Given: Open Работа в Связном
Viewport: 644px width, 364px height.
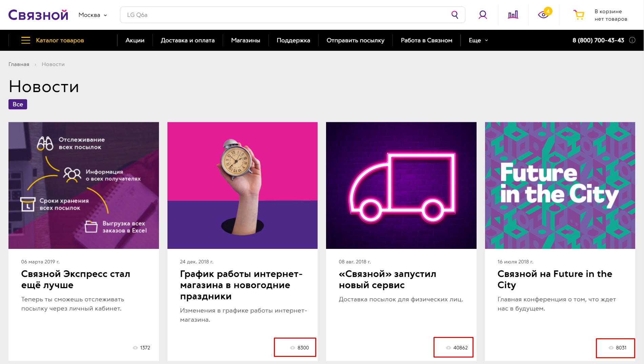Looking at the screenshot, I should pos(426,40).
